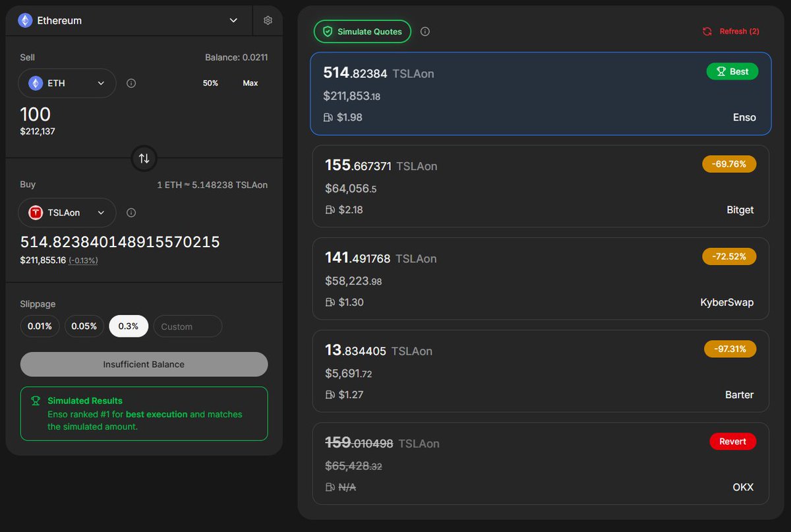Click the -69.76% badge
The image size is (791, 532).
(729, 164)
